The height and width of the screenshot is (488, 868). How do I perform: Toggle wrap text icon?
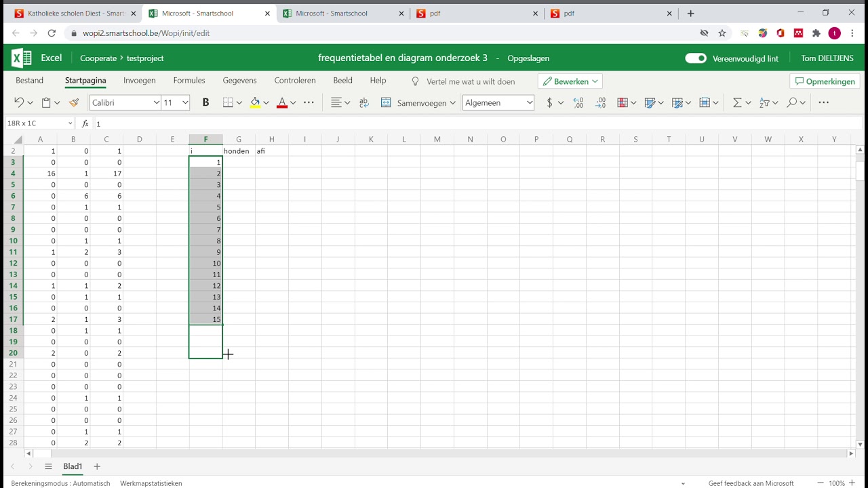point(364,102)
